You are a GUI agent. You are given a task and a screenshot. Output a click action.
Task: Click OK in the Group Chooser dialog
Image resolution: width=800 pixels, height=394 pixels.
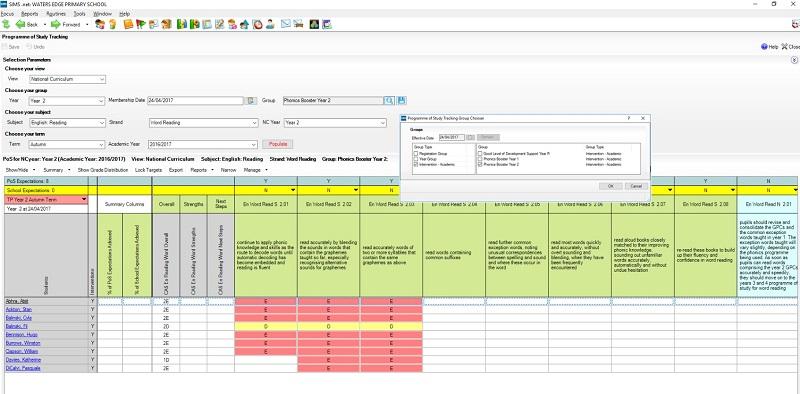pyautogui.click(x=611, y=186)
